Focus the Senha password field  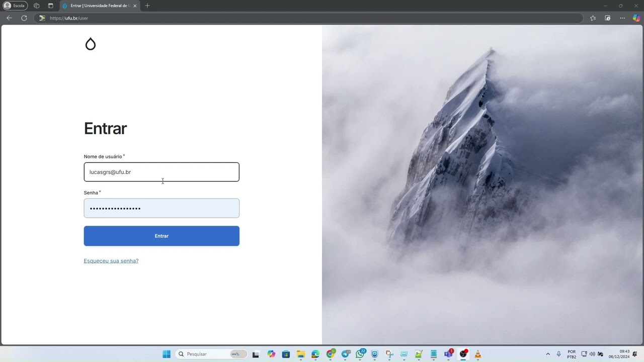click(162, 208)
